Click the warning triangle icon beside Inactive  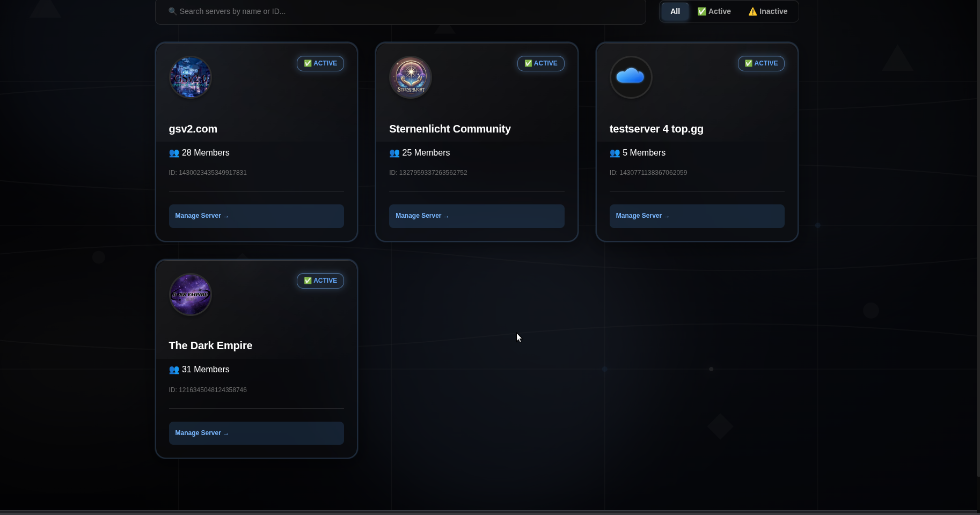point(753,11)
